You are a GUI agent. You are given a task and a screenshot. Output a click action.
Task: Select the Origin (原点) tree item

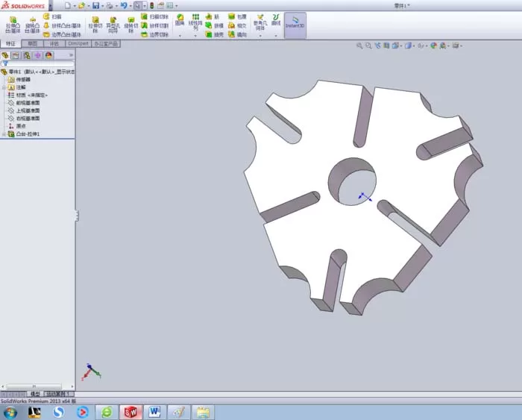[x=17, y=126]
